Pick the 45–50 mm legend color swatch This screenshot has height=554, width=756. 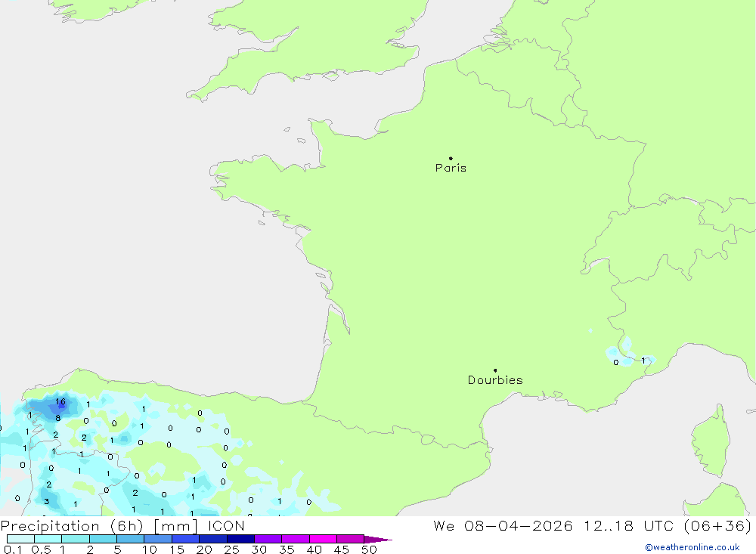(351, 539)
